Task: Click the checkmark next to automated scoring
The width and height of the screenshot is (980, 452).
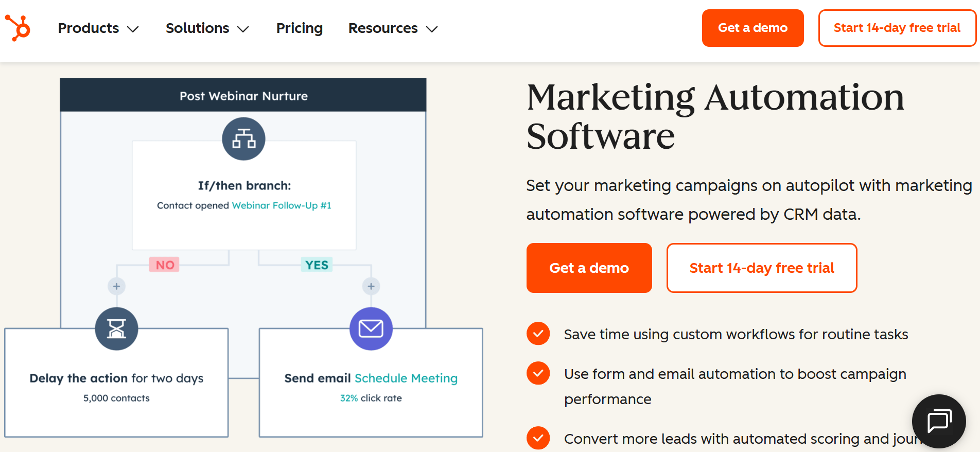Action: click(x=538, y=438)
